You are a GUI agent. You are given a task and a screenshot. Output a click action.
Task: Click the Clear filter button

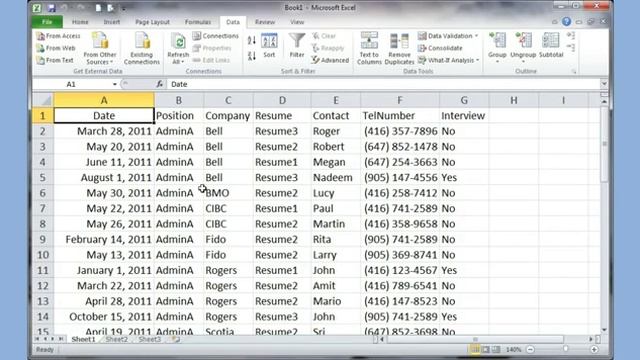coord(324,36)
